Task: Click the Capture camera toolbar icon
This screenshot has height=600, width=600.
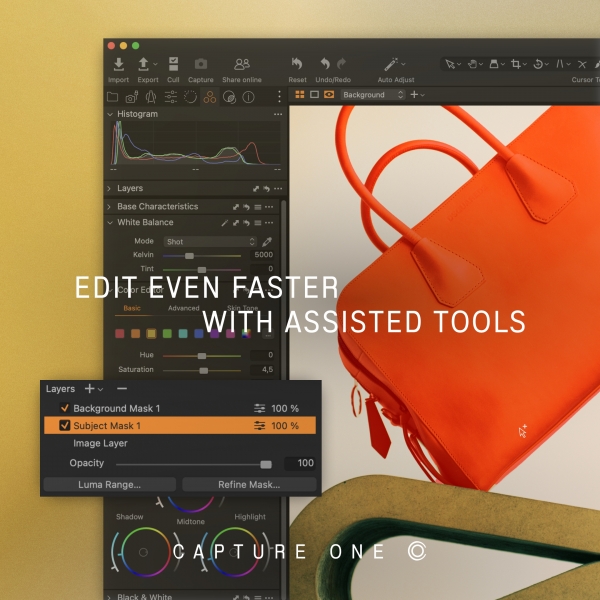Action: click(201, 64)
